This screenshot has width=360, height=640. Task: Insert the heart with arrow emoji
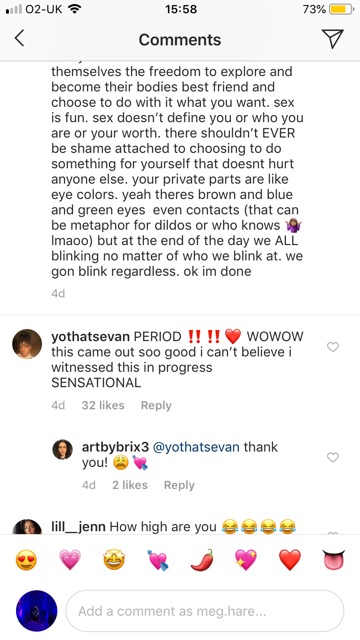(x=158, y=560)
